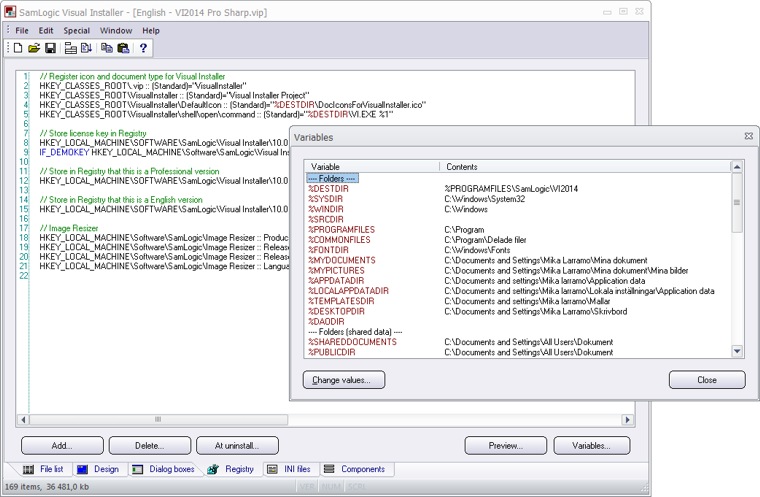Click the Delete... button
The height and width of the screenshot is (497, 760).
click(150, 446)
